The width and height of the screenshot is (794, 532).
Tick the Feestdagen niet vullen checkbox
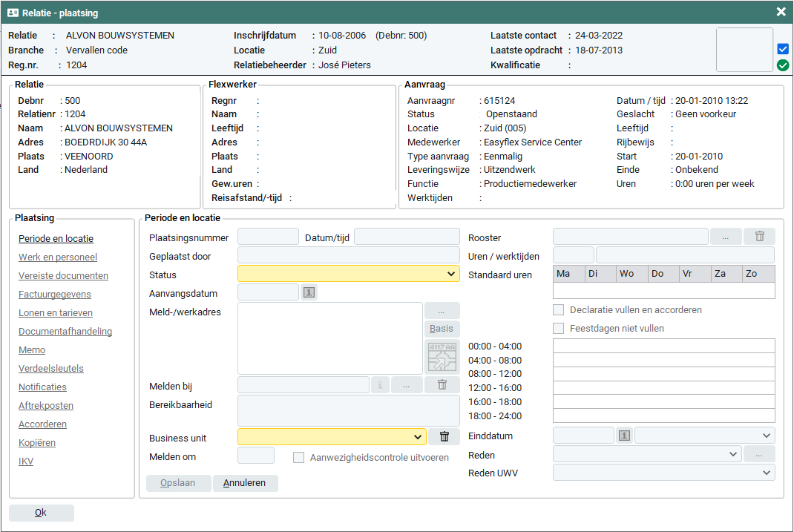point(559,329)
